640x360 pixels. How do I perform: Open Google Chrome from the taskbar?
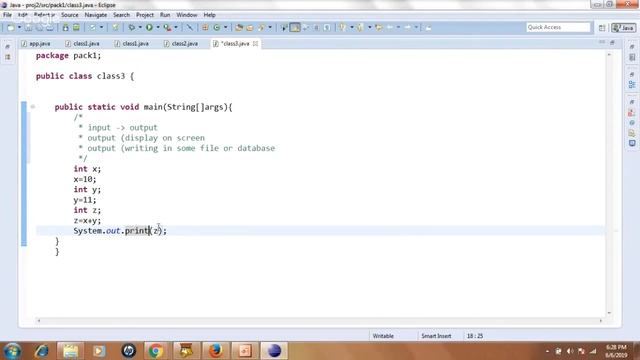coord(155,351)
